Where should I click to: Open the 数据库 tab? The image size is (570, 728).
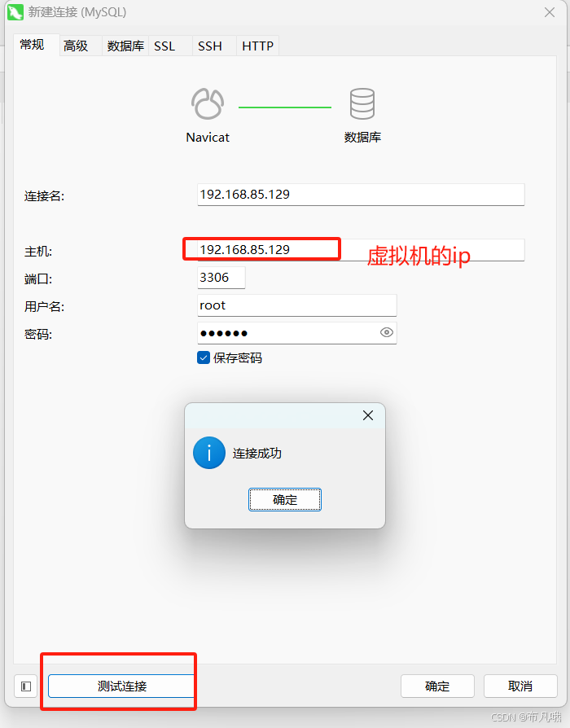[x=125, y=46]
